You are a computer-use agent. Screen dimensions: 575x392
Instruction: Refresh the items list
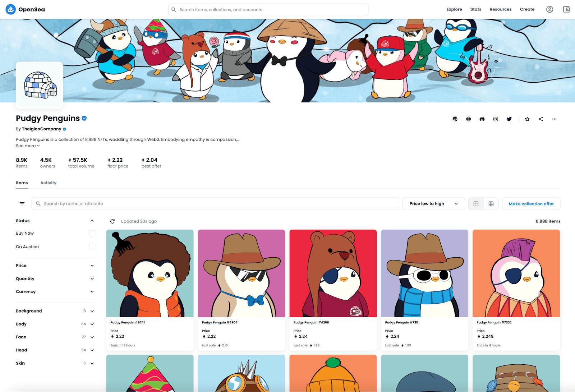[x=112, y=221]
